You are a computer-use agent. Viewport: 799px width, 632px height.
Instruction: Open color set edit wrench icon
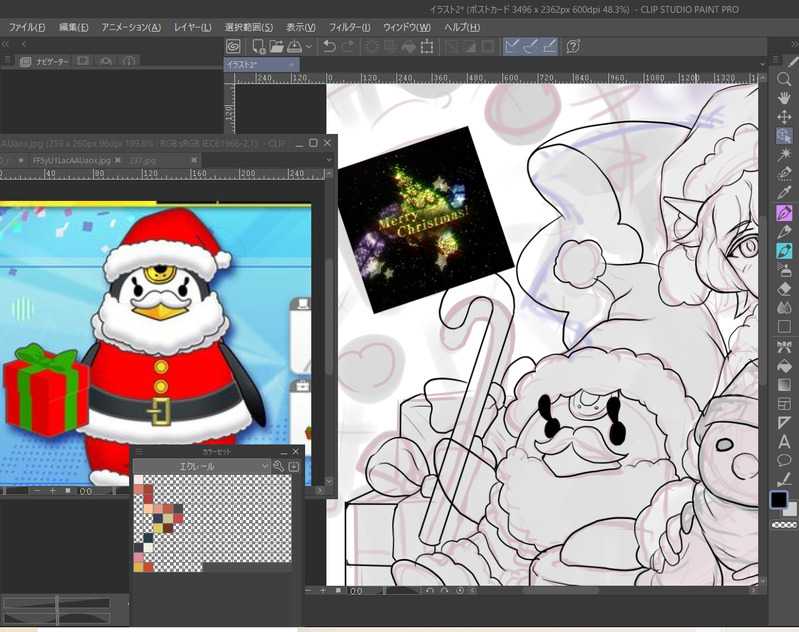coord(278,466)
